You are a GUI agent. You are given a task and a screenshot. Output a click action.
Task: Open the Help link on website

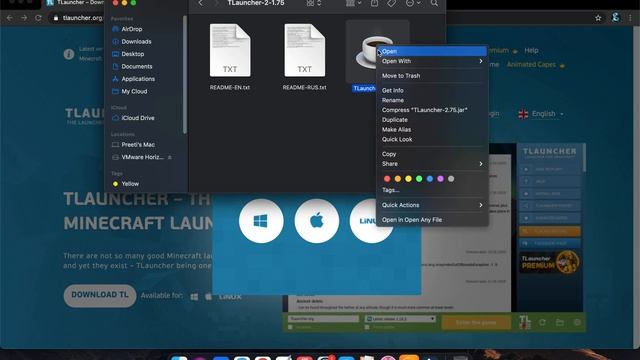[531, 51]
